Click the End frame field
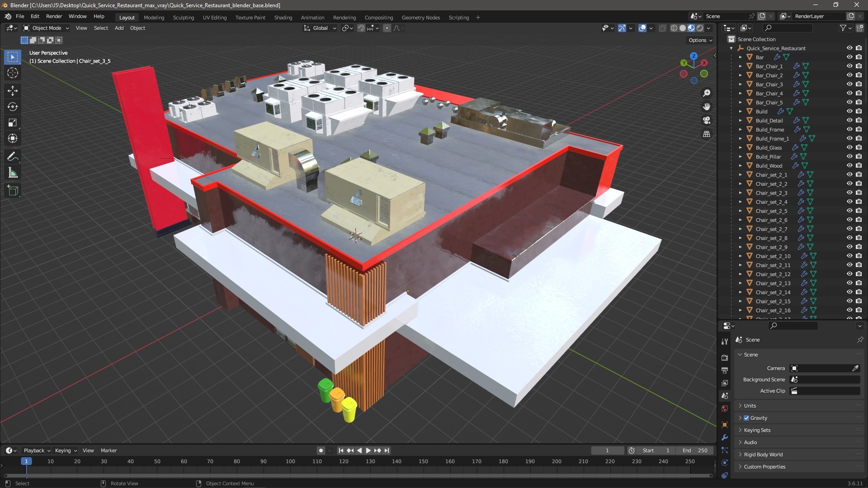This screenshot has width=868, height=488. click(x=695, y=450)
